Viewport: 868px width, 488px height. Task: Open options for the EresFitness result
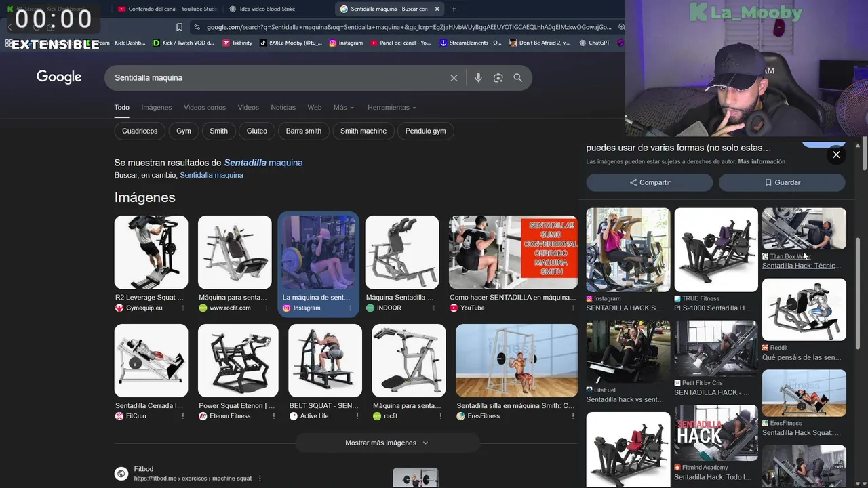pyautogui.click(x=573, y=416)
